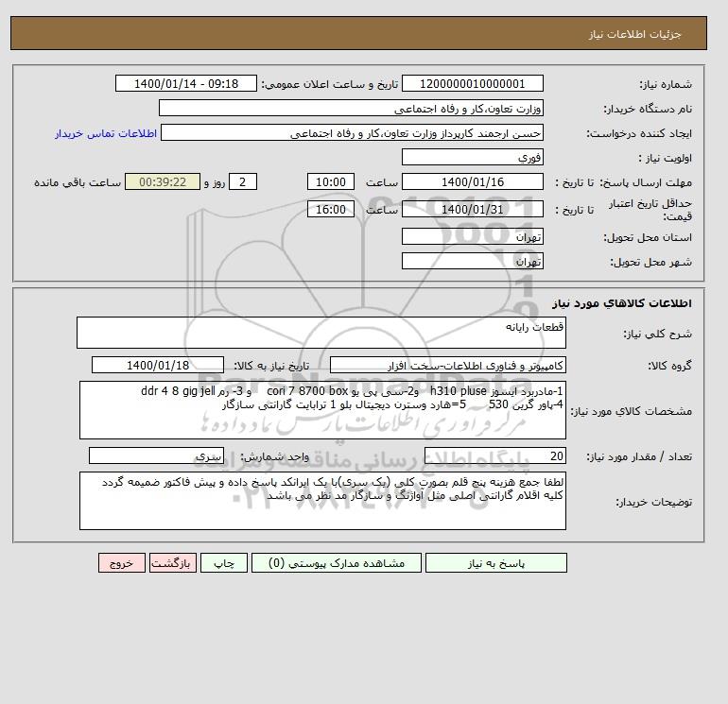The height and width of the screenshot is (704, 728).
Task: Click response deadline date 1400/01/16
Action: coord(472,182)
